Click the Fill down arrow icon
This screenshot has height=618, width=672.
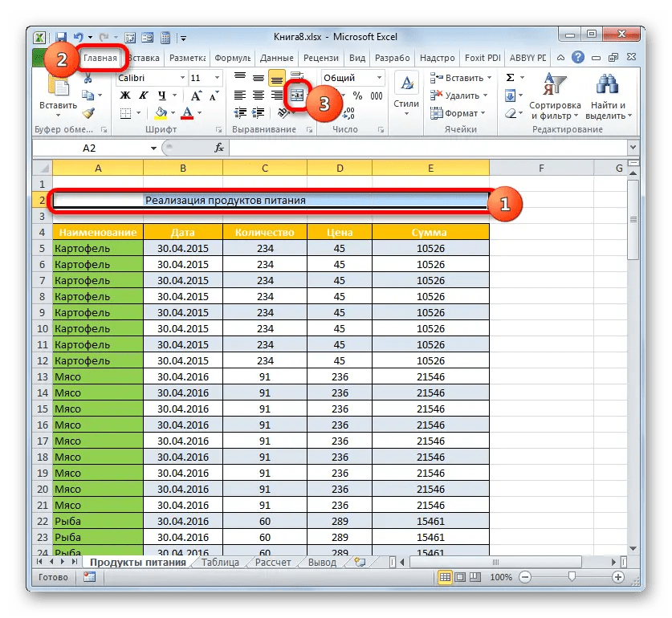point(510,96)
